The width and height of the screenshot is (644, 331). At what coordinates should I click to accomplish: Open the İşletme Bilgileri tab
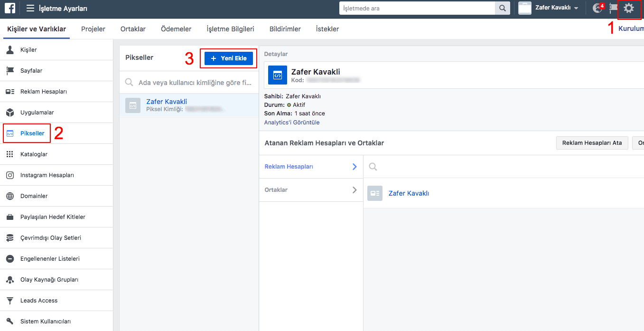point(230,29)
